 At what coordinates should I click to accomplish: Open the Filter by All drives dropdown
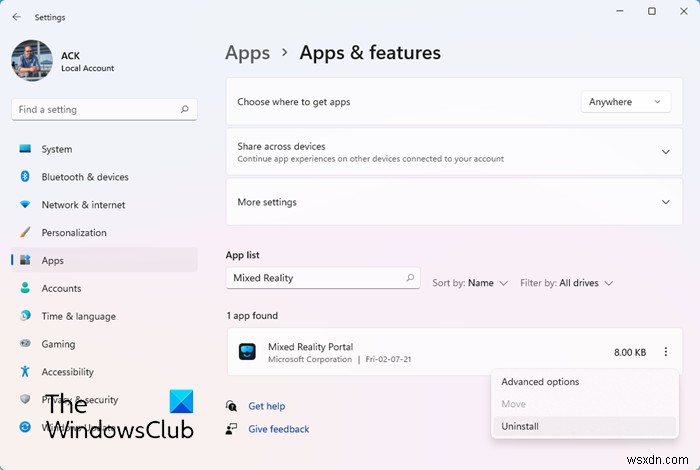click(567, 283)
